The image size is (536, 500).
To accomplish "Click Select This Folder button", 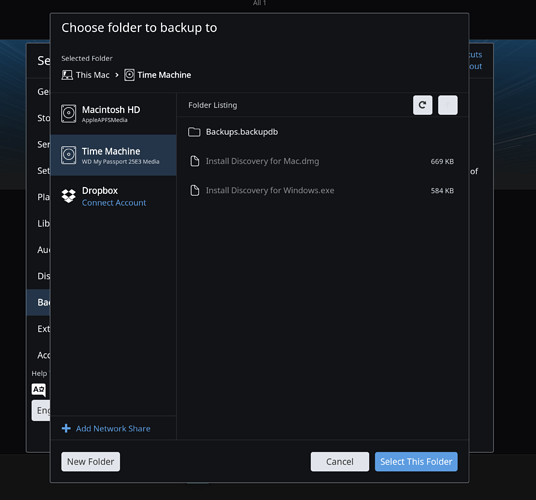I will coord(416,462).
